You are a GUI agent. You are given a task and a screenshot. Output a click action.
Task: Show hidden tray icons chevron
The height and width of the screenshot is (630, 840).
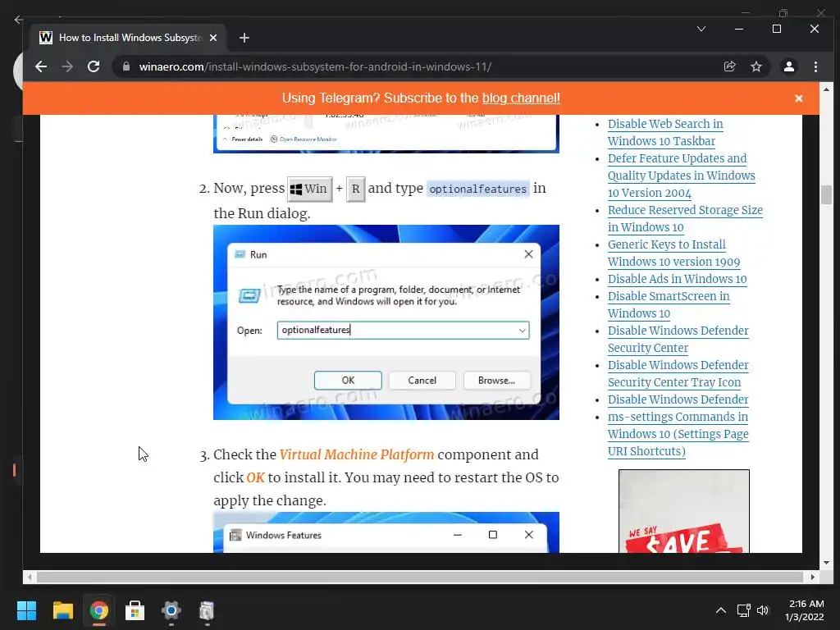[x=721, y=610]
